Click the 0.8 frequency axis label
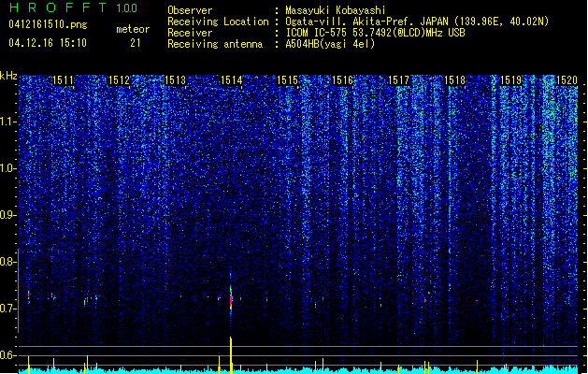The height and width of the screenshot is (374, 588). (x=8, y=262)
